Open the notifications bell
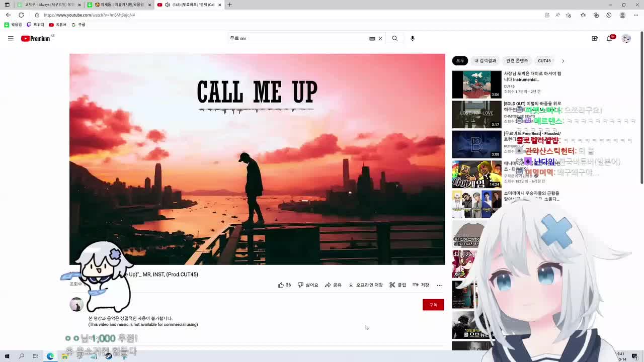 tap(609, 38)
